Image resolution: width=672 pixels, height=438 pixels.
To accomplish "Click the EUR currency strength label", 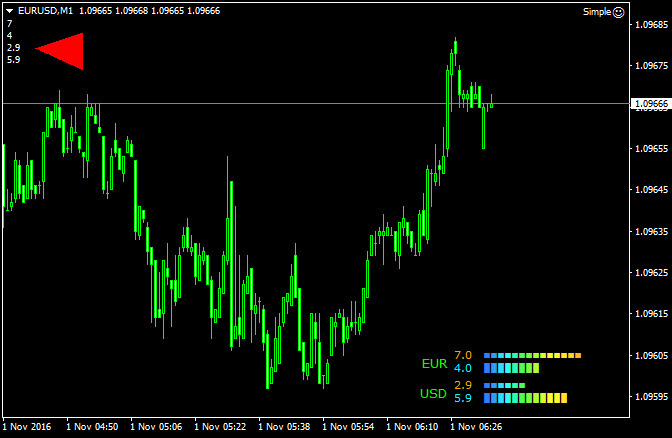I will 435,364.
